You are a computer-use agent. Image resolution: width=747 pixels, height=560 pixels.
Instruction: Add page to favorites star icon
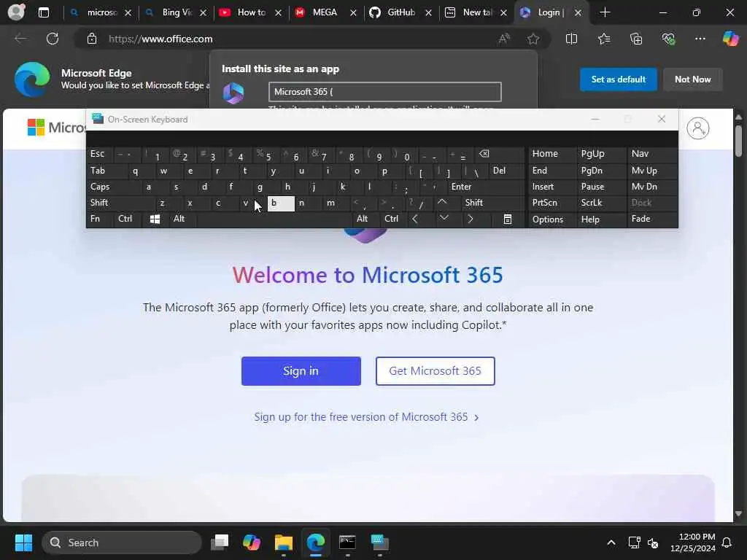tap(533, 39)
